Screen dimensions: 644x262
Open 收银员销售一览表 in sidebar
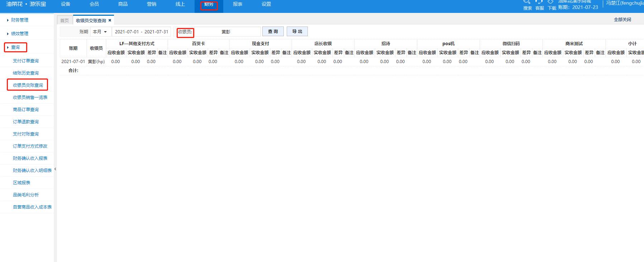[x=30, y=97]
